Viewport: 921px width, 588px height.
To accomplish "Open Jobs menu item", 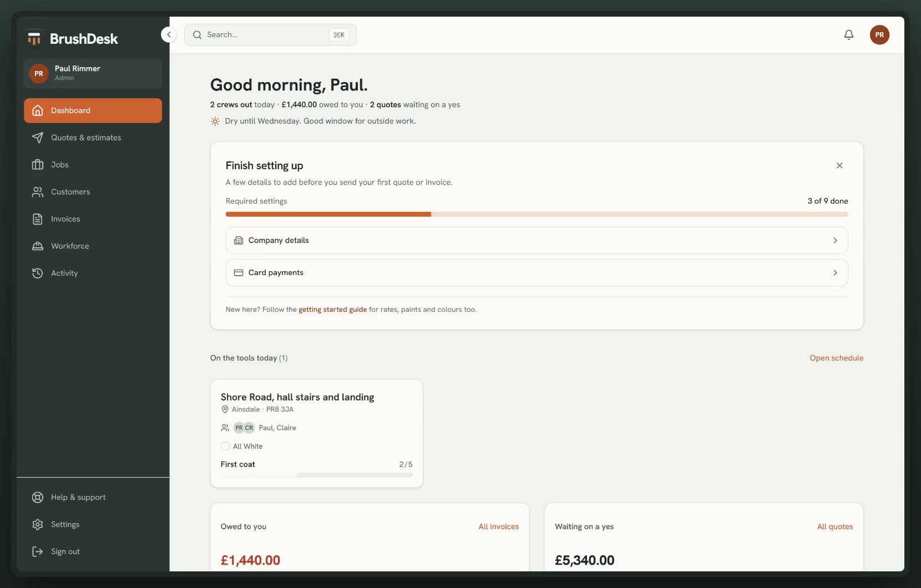I will click(x=93, y=165).
